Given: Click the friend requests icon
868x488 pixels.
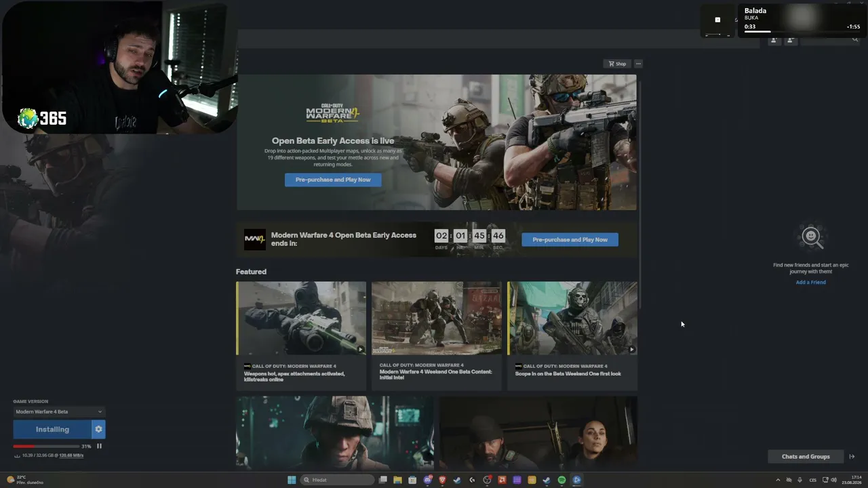Looking at the screenshot, I should point(791,41).
